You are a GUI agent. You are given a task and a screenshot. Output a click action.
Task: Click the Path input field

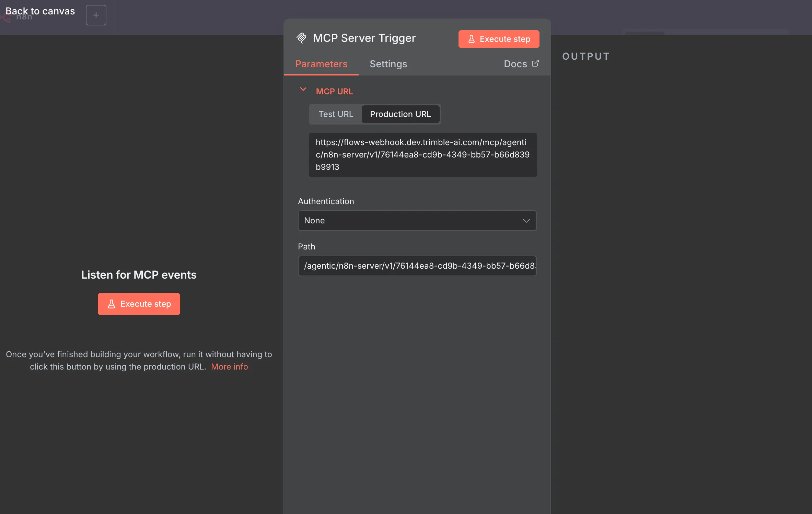tap(417, 266)
